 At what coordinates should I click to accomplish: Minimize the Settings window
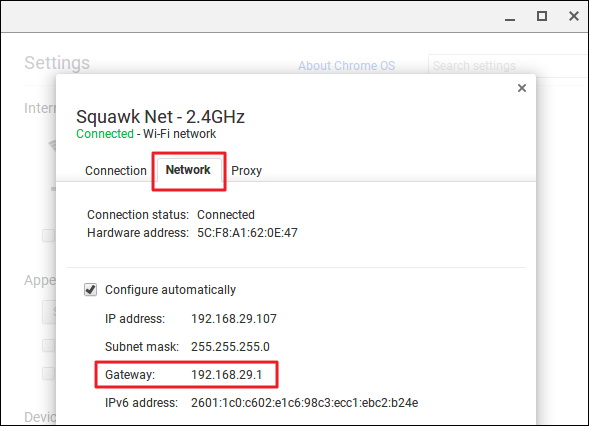pos(510,17)
